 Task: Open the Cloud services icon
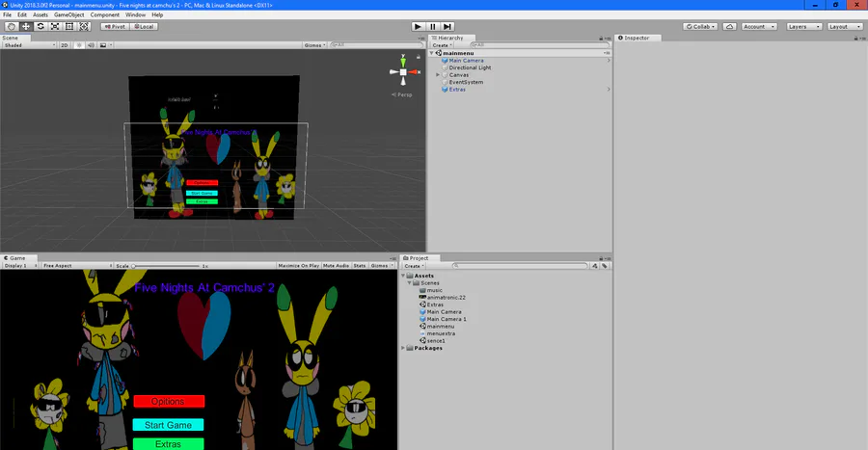tap(730, 27)
